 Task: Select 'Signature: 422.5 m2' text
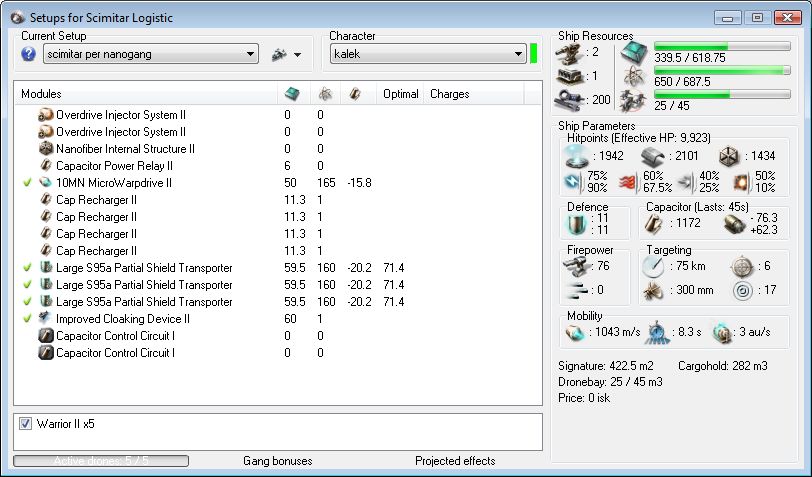pyautogui.click(x=606, y=366)
